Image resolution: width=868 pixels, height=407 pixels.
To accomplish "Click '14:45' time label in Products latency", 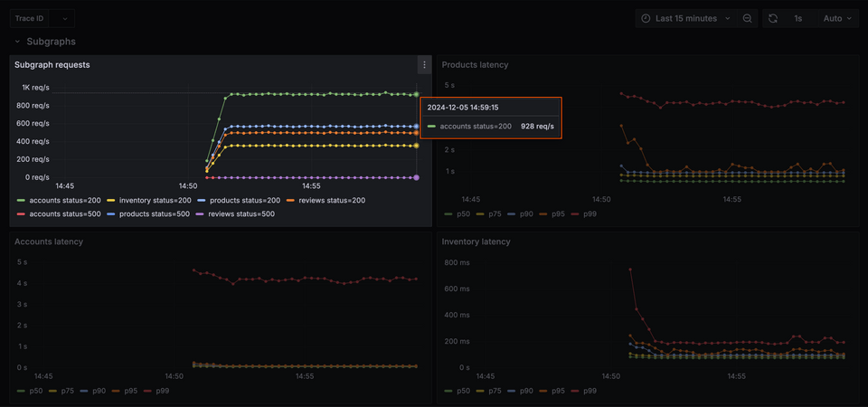I will tap(471, 199).
